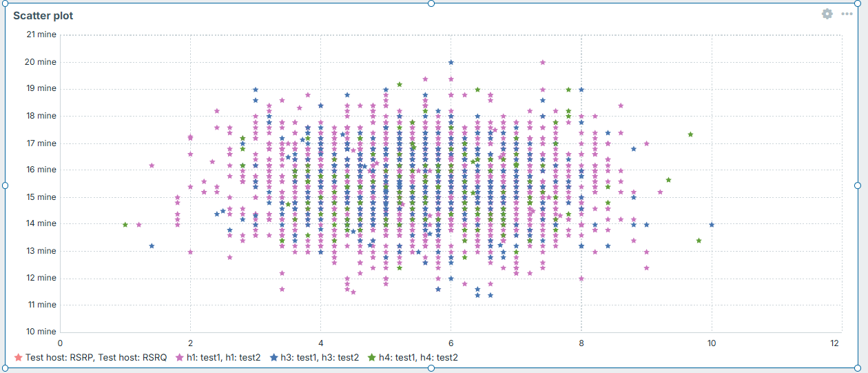Click the right-middle resize handle of widget
The image size is (868, 373).
858,185
